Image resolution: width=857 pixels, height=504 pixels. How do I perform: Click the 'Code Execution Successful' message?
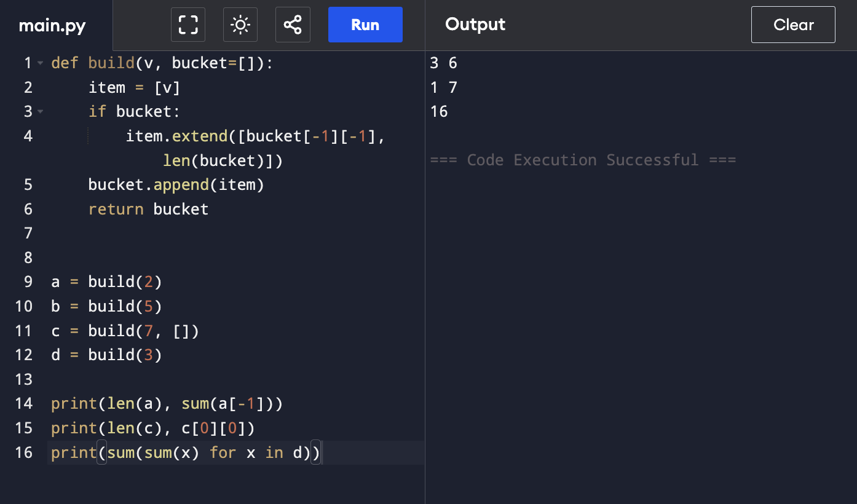click(x=583, y=160)
